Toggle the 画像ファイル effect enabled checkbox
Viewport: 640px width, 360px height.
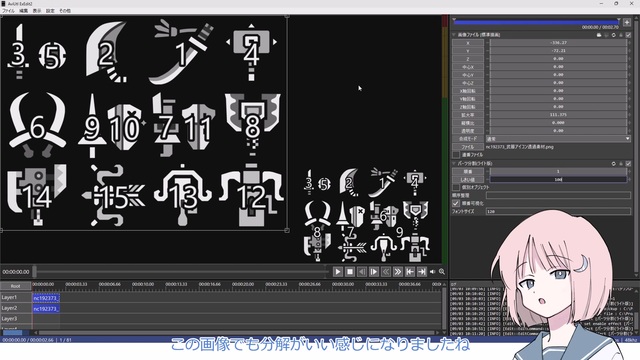coord(629,35)
